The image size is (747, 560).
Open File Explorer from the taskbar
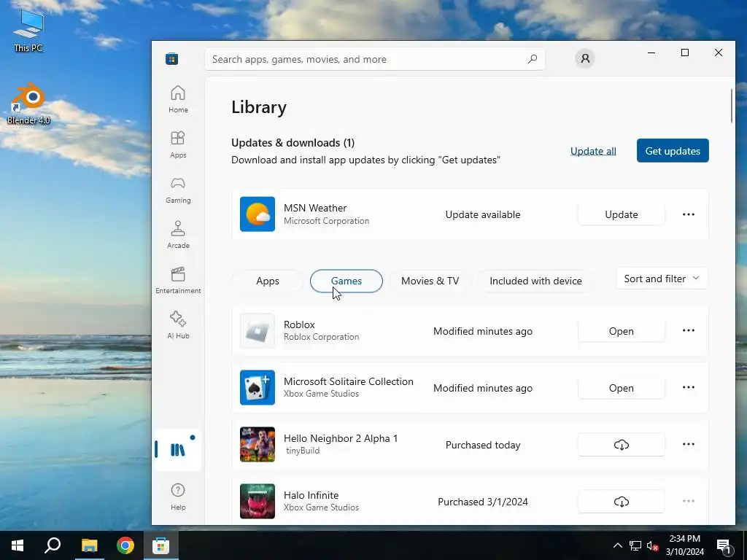pyautogui.click(x=89, y=545)
